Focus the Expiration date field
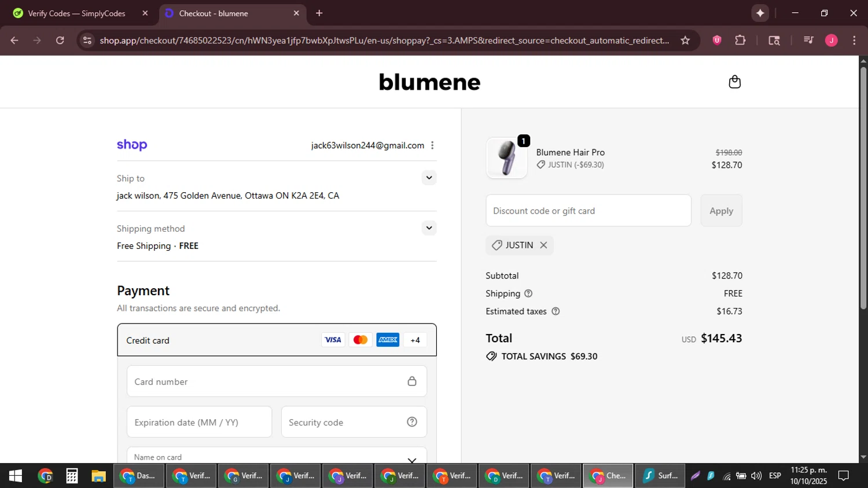Screen dimensions: 868x488 pos(199,422)
